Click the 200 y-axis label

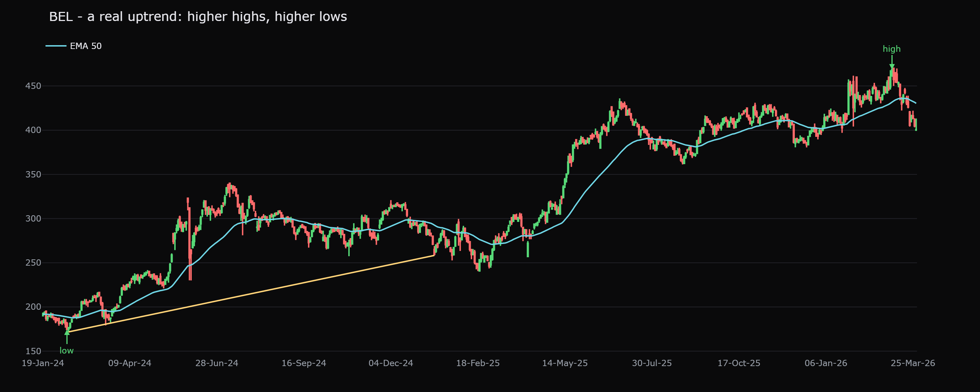pos(33,307)
